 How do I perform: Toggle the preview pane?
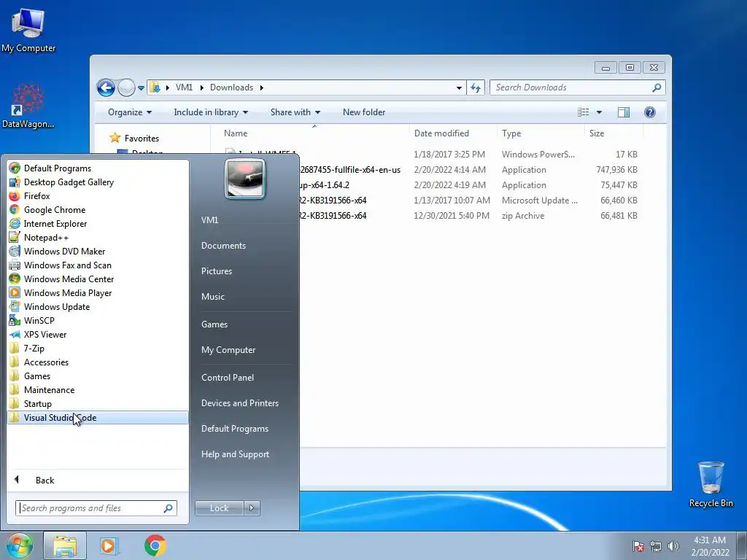623,112
